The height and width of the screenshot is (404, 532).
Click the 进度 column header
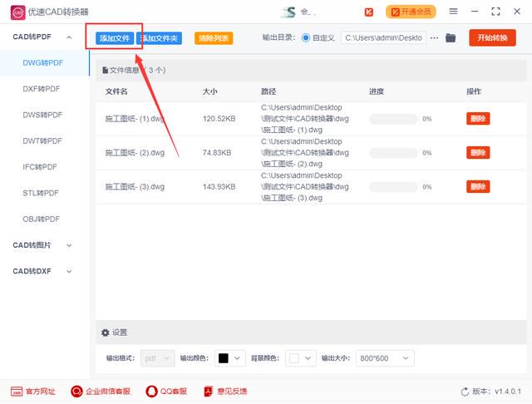pyautogui.click(x=377, y=91)
